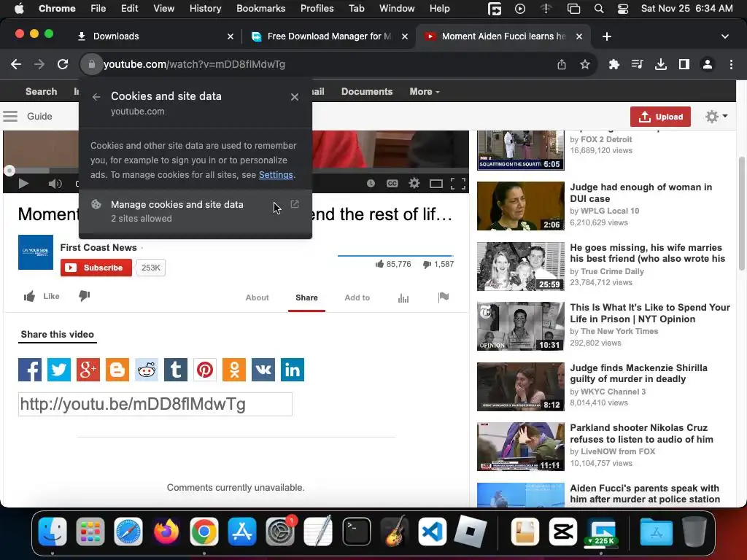Viewport: 747px width, 560px height.
Task: Click the Watch Later clock icon
Action: 371,183
